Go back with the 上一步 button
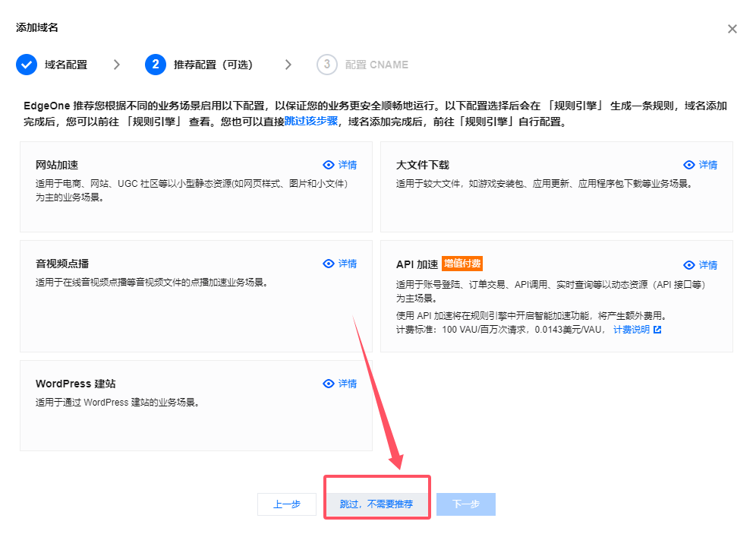Viewport: 756px width, 534px height. (287, 504)
